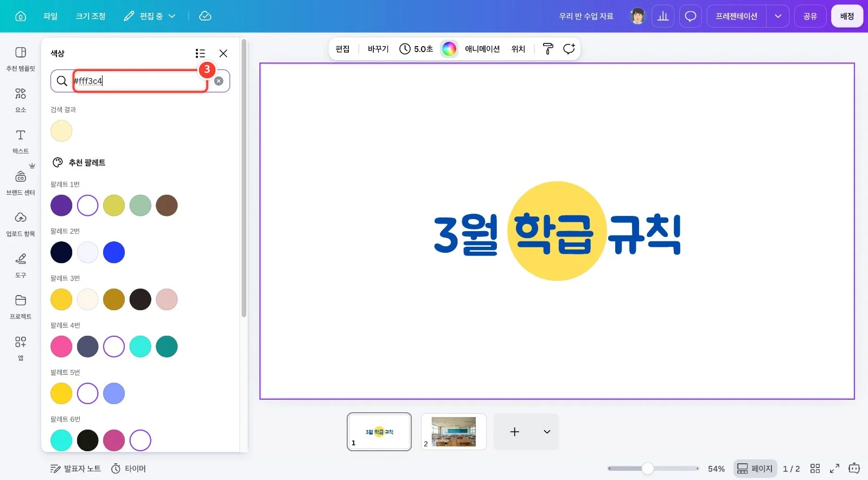Image resolution: width=868 pixels, height=480 pixels.
Task: Open the comments speech bubble icon
Action: (691, 16)
